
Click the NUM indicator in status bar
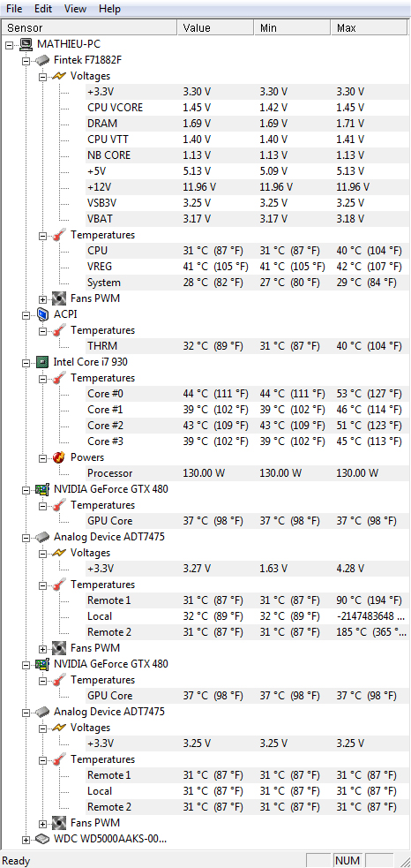(347, 861)
